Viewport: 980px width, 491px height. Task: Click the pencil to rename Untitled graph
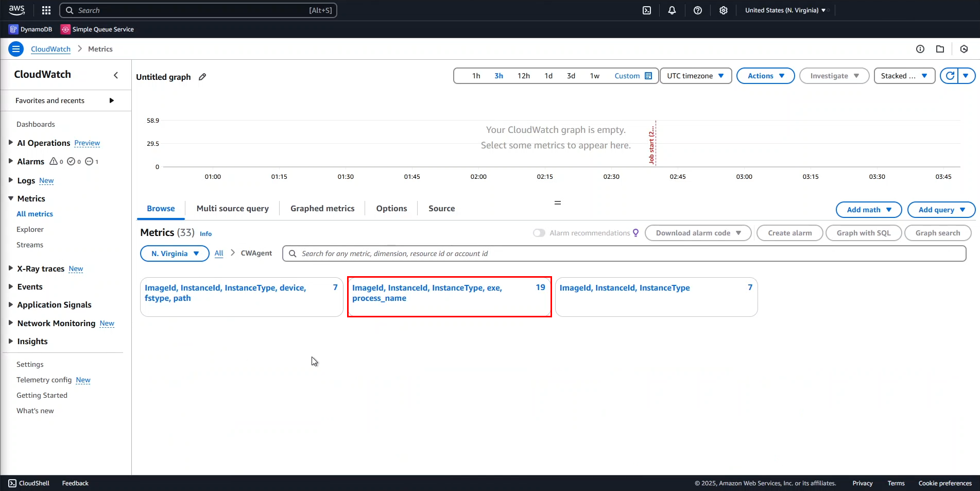pos(201,77)
